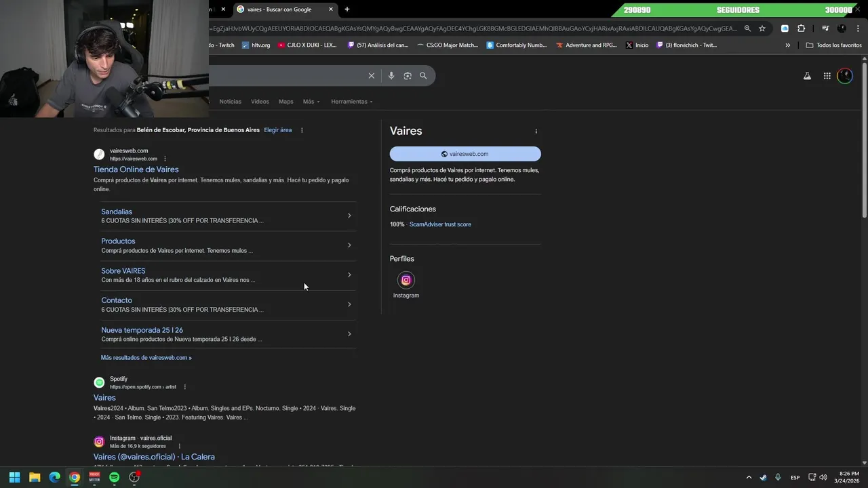868x488 pixels.
Task: Open the CS:GO Major Match bookmark
Action: [448, 45]
